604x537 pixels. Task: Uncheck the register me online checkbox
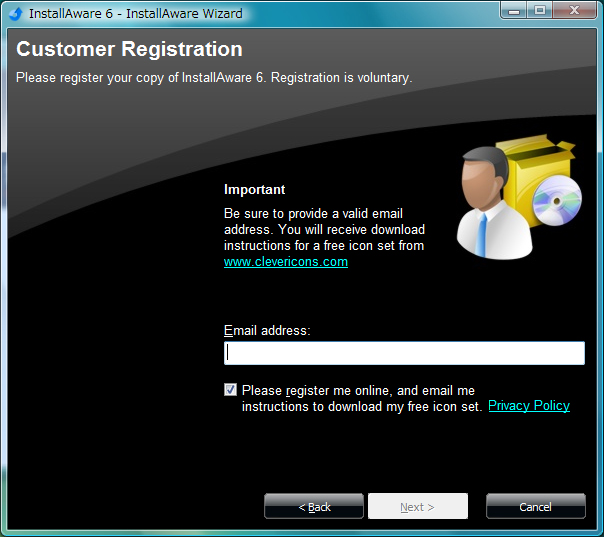click(x=230, y=390)
